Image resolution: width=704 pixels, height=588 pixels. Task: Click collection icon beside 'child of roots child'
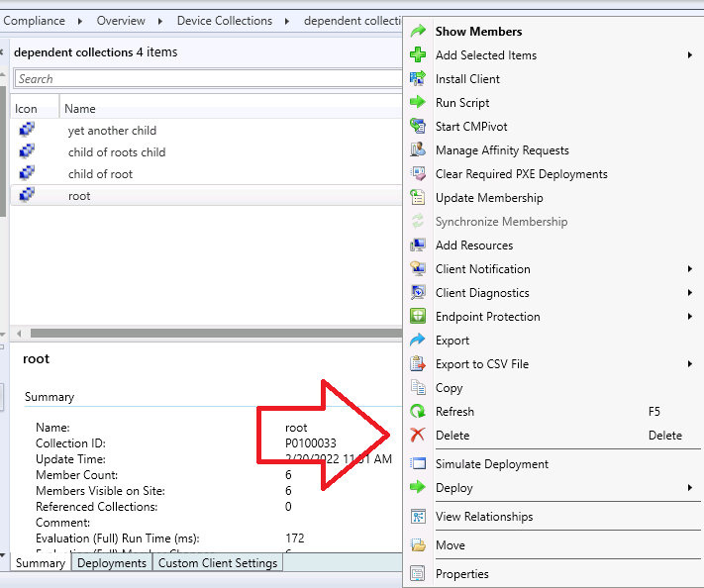click(27, 151)
